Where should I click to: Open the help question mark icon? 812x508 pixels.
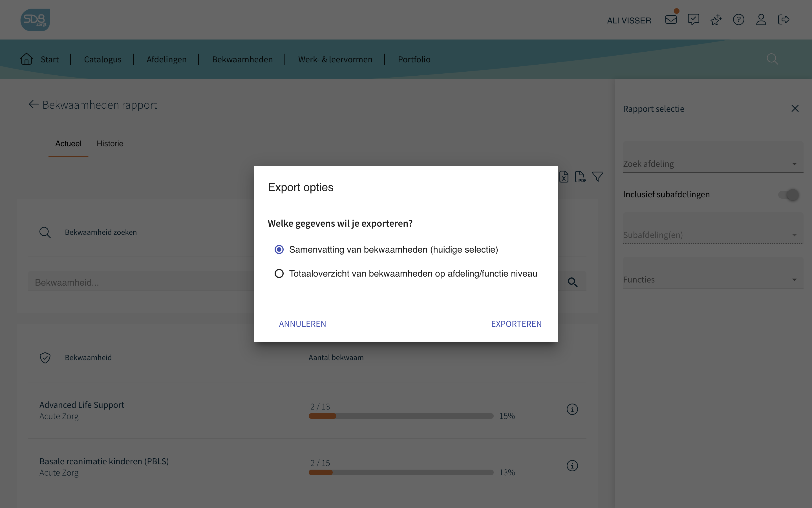pos(738,20)
